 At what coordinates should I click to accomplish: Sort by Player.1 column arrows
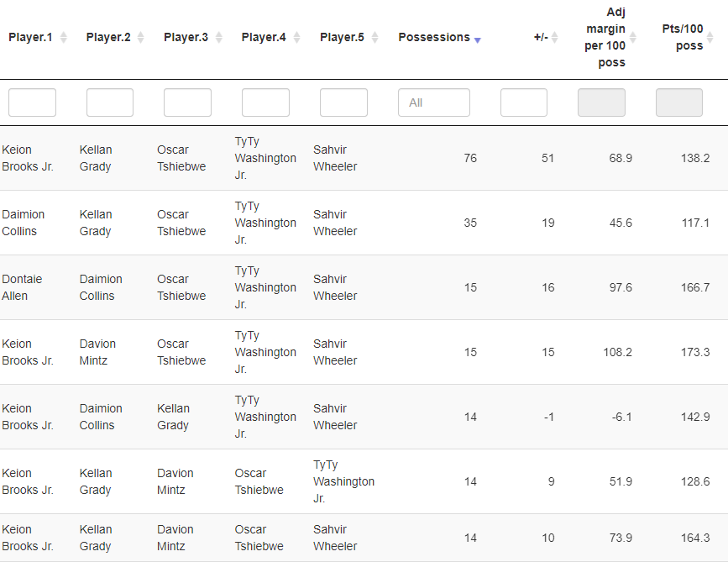(64, 37)
